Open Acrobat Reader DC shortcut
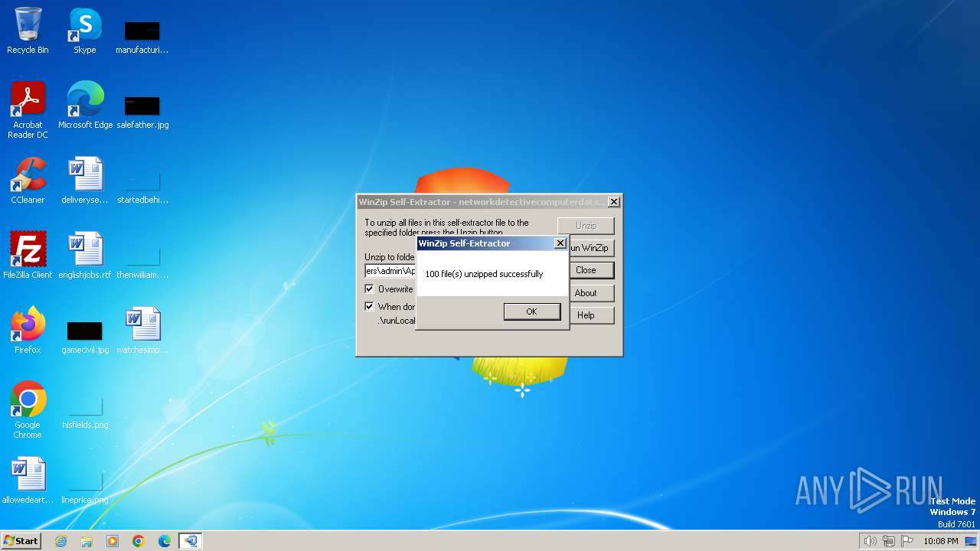This screenshot has width=980, height=551. click(x=28, y=110)
